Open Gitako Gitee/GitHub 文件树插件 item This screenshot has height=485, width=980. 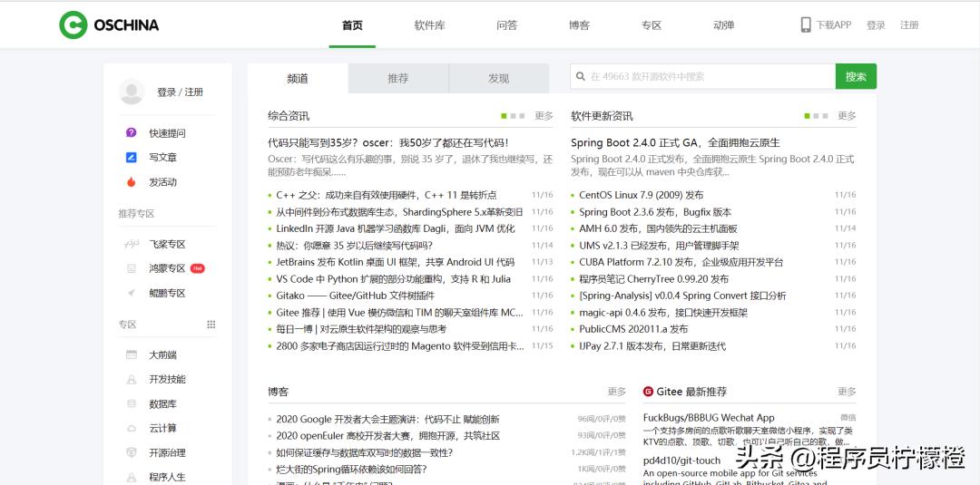click(x=355, y=296)
